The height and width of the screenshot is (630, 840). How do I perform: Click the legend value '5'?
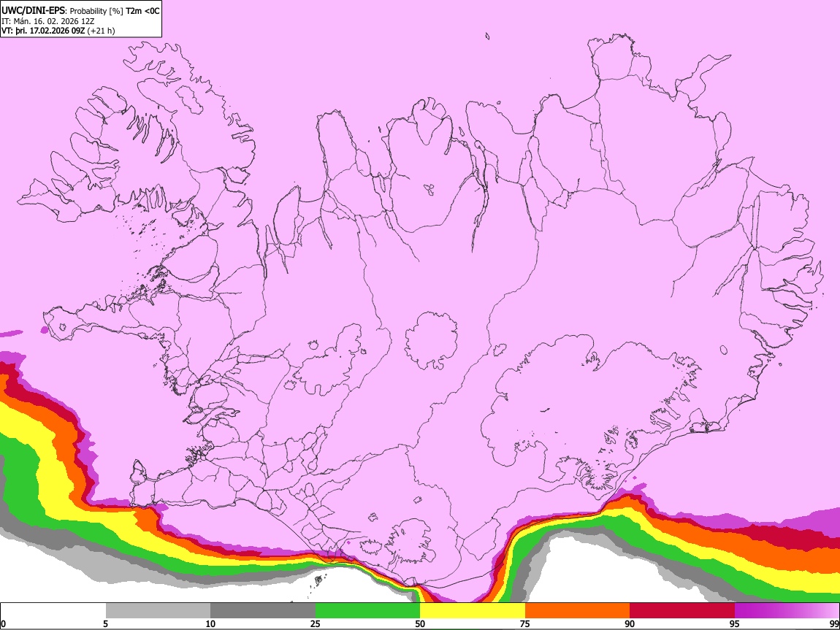pyautogui.click(x=105, y=624)
